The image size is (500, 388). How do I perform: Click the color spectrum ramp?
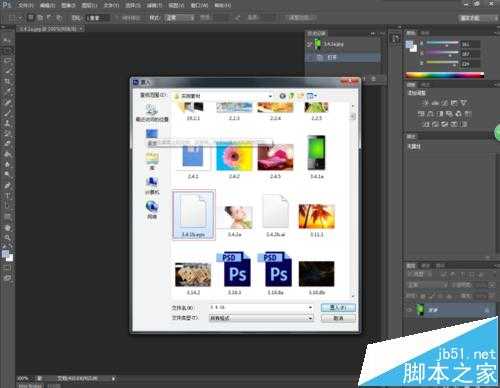click(x=445, y=75)
